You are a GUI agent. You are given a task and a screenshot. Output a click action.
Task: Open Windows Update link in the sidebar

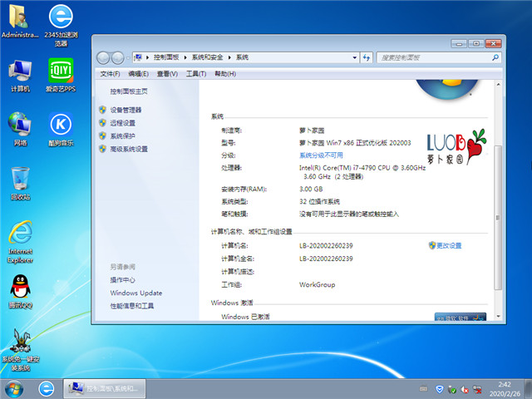(136, 293)
